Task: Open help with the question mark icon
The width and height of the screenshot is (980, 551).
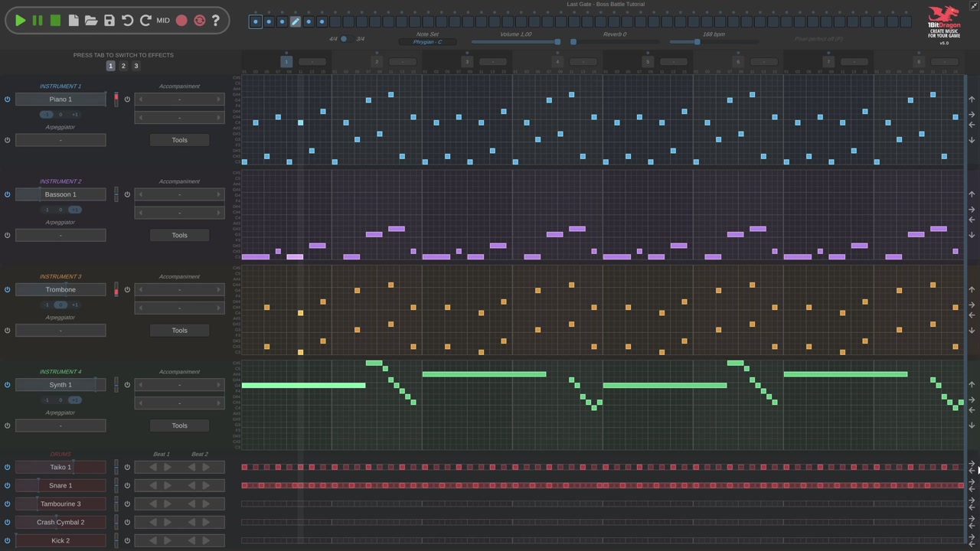Action: tap(216, 21)
